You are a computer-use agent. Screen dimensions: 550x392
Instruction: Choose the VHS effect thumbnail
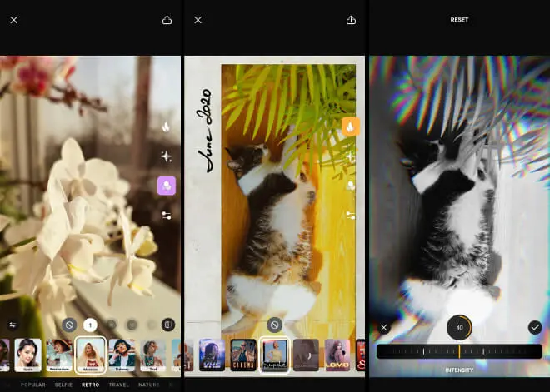pyautogui.click(x=212, y=355)
